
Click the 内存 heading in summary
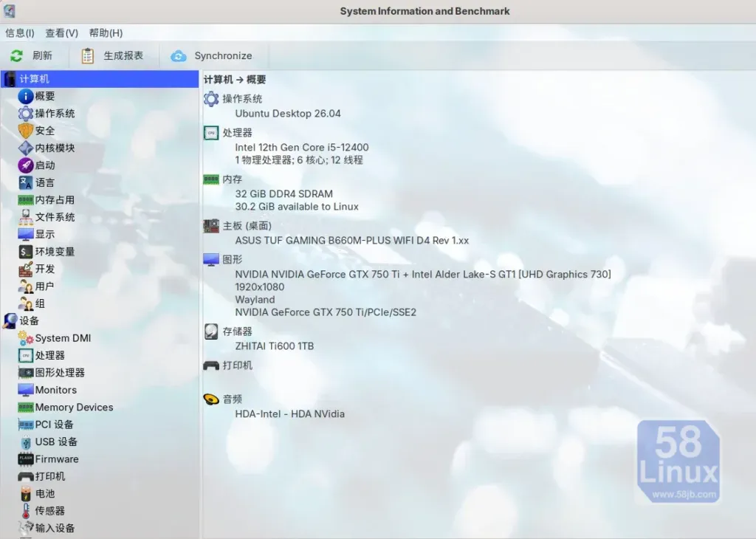click(233, 179)
